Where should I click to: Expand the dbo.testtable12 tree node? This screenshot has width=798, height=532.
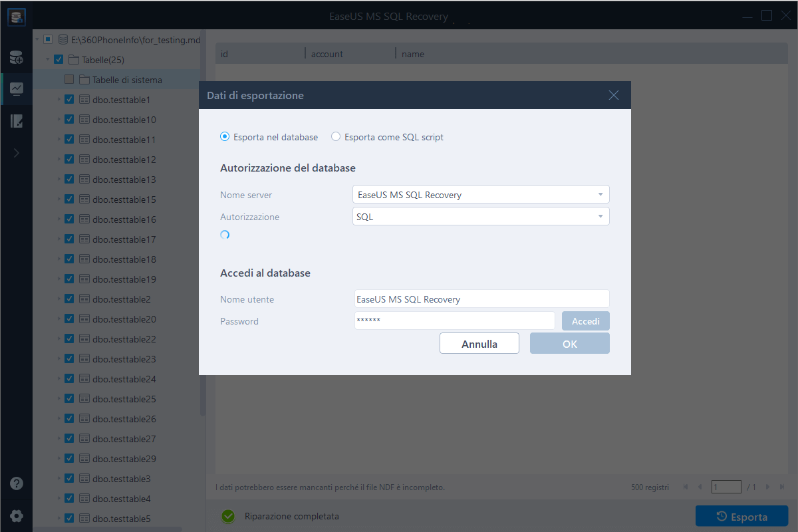coord(59,160)
